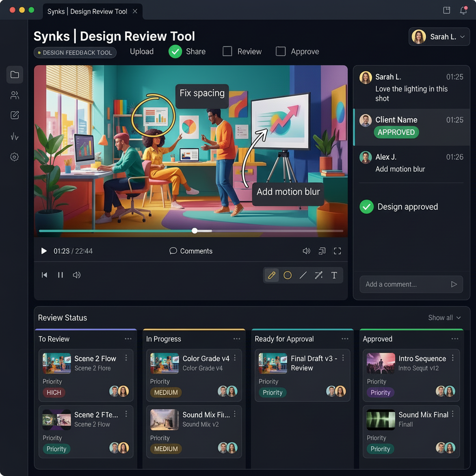Viewport: 476px width, 476px height.
Task: Open Priority tag on Scene 2 FTe card
Action: click(x=56, y=449)
